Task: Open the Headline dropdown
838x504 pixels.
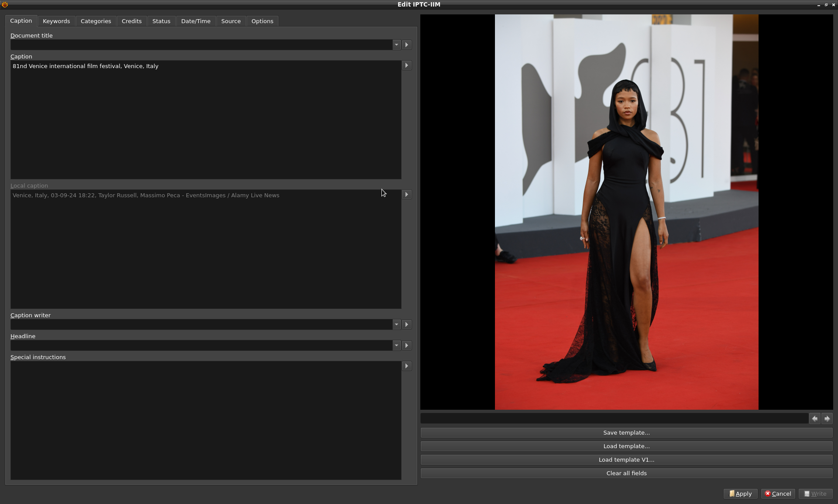Action: coord(396,346)
